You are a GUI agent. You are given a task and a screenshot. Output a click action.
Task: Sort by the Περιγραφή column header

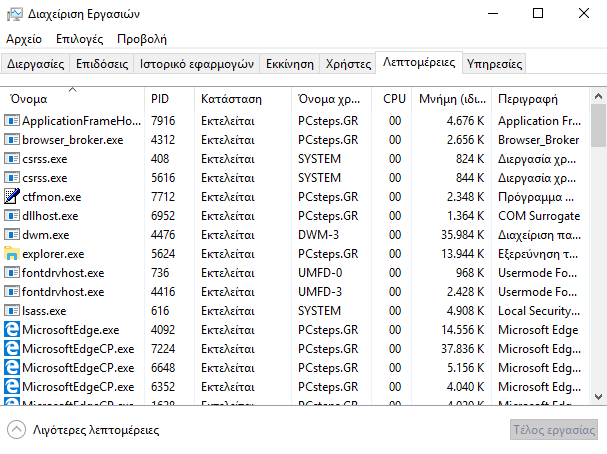[x=540, y=99]
